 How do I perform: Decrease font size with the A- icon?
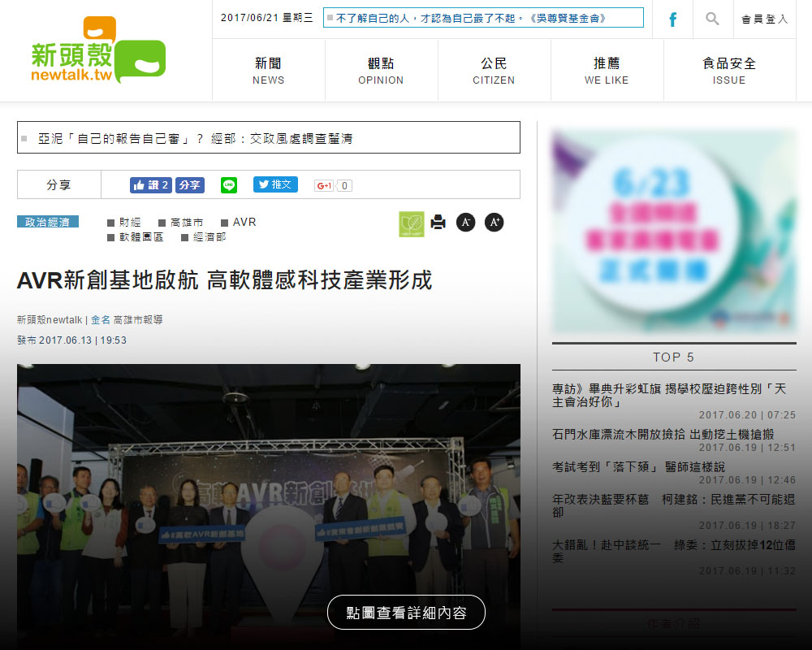tap(465, 222)
